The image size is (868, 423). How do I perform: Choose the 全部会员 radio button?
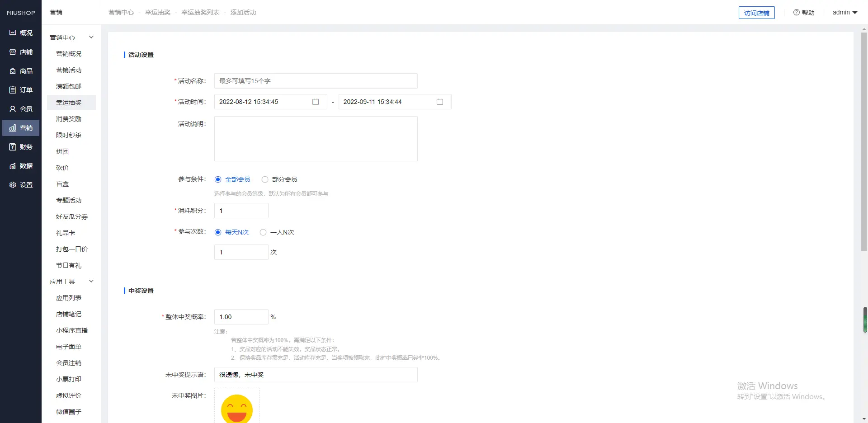218,179
